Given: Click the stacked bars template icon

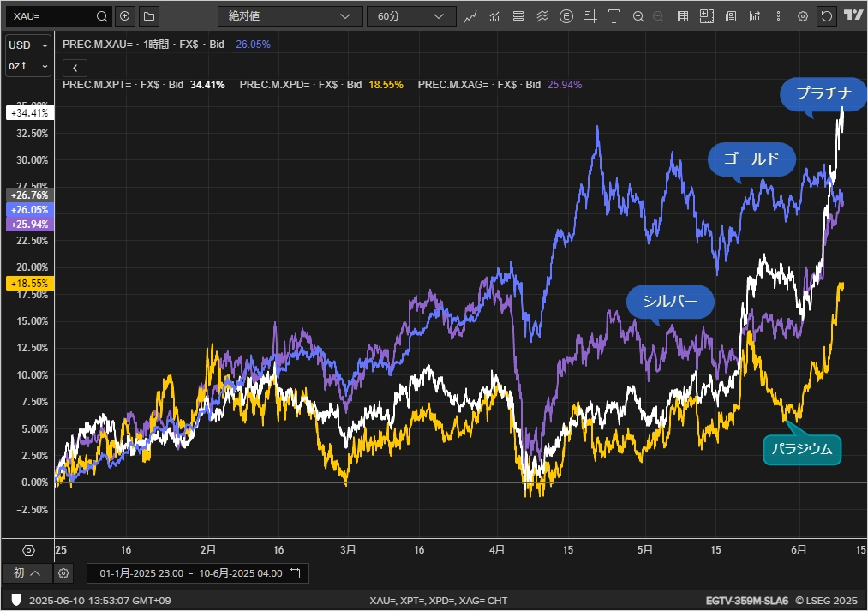Looking at the screenshot, I should pyautogui.click(x=518, y=16).
